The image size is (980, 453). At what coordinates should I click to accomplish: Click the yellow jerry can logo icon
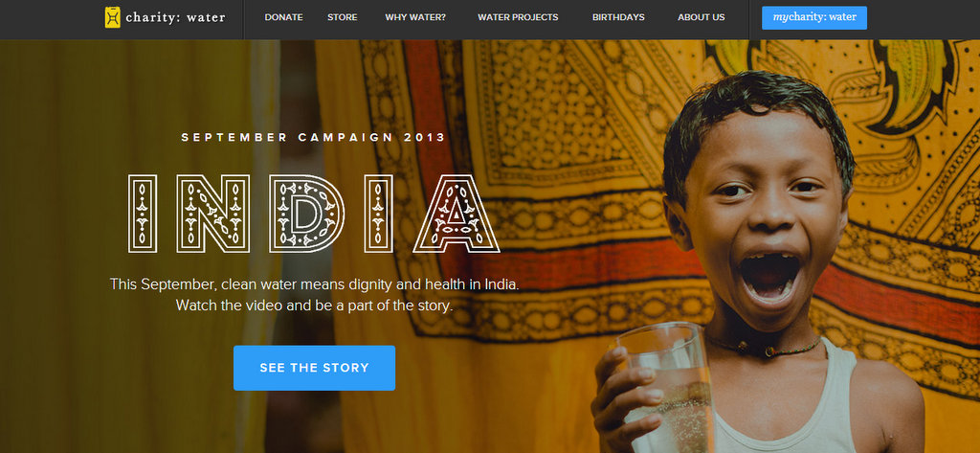[x=112, y=17]
